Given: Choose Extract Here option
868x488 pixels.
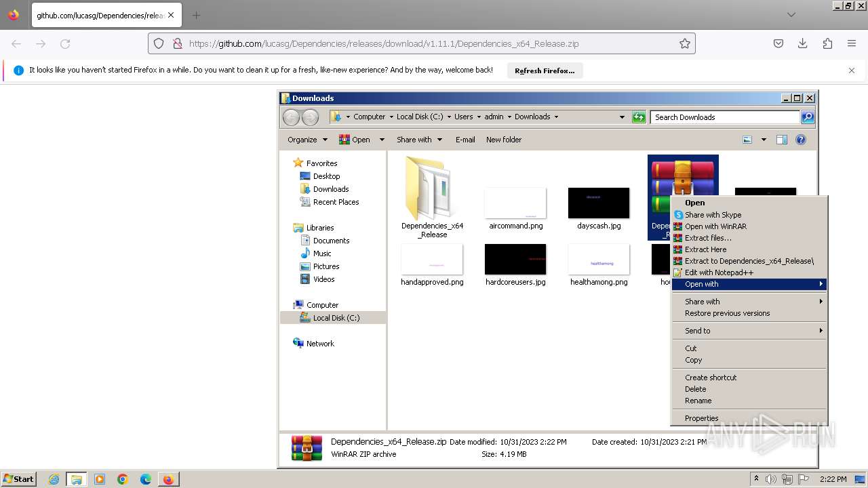Looking at the screenshot, I should [749, 249].
